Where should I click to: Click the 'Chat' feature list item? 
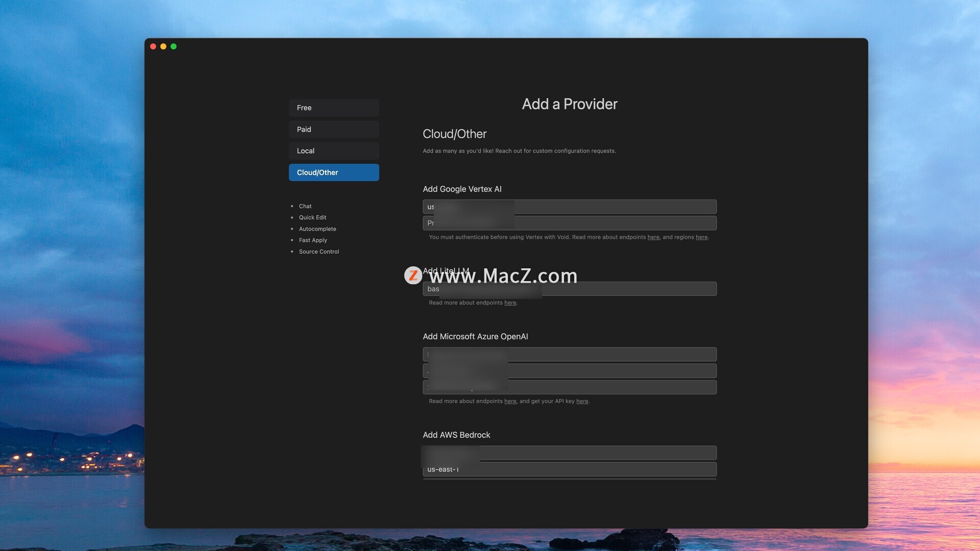(x=305, y=206)
